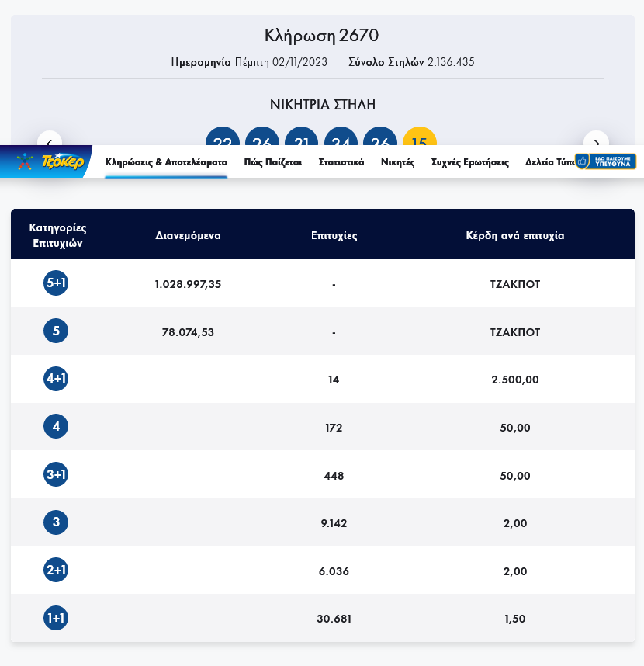Click the Κέρδη ανά επιτυχία column header
This screenshot has width=644, height=666.
click(515, 235)
